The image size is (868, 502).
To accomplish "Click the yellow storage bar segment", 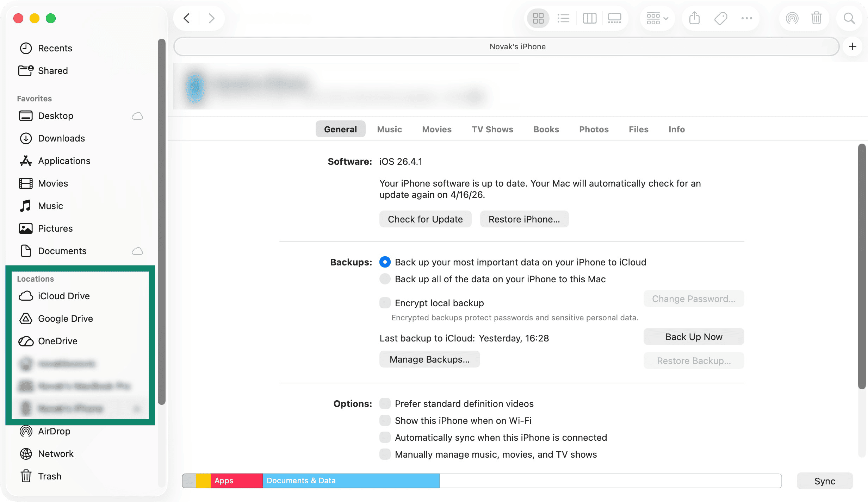I will (203, 481).
